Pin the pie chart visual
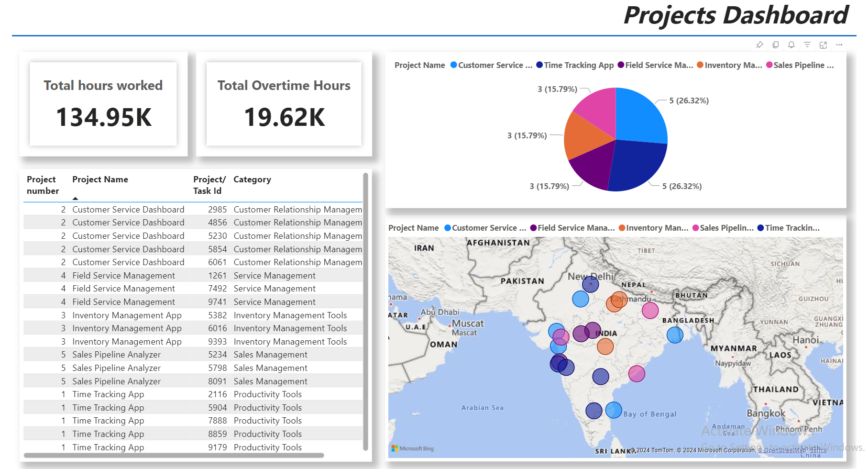The width and height of the screenshot is (868, 469). point(759,45)
